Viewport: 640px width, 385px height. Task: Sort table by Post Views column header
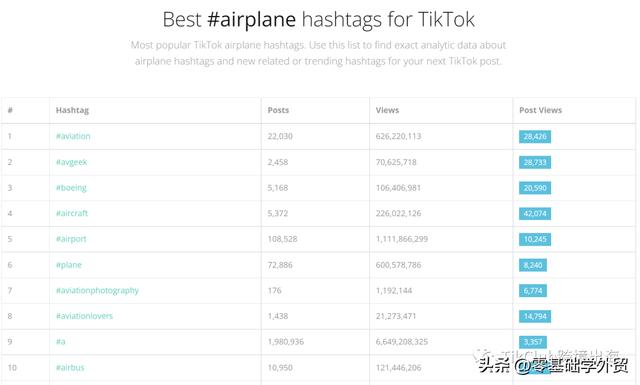tap(540, 110)
